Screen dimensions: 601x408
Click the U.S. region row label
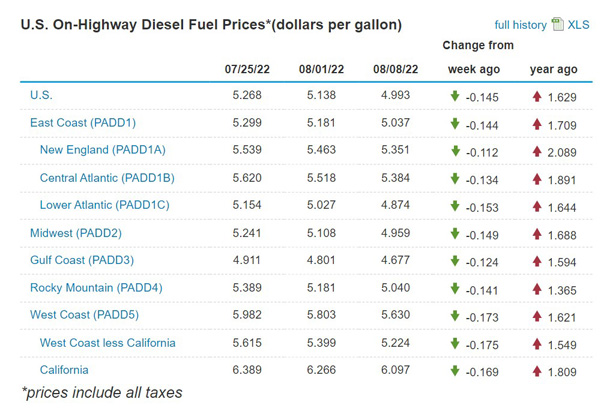click(x=41, y=95)
